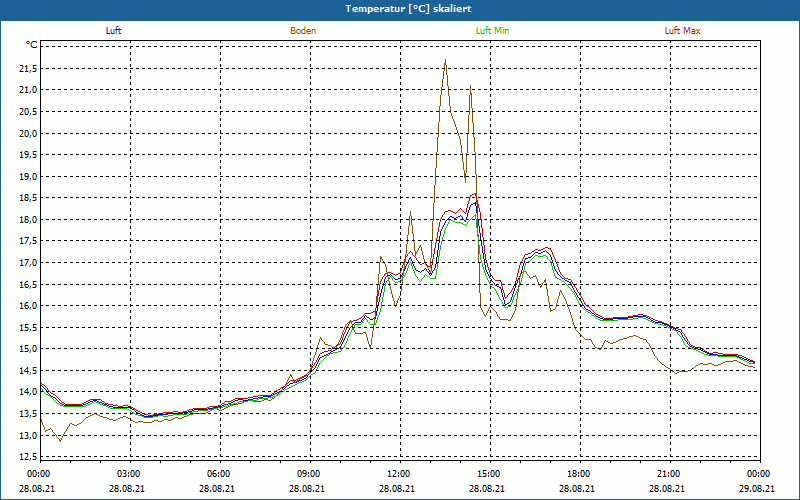Click the 19,0 y-axis value

click(x=28, y=177)
